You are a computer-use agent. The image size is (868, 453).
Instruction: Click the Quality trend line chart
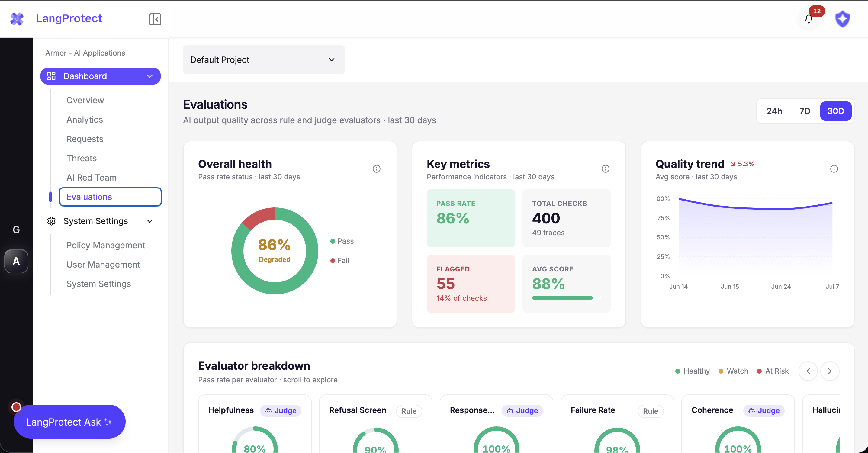755,238
